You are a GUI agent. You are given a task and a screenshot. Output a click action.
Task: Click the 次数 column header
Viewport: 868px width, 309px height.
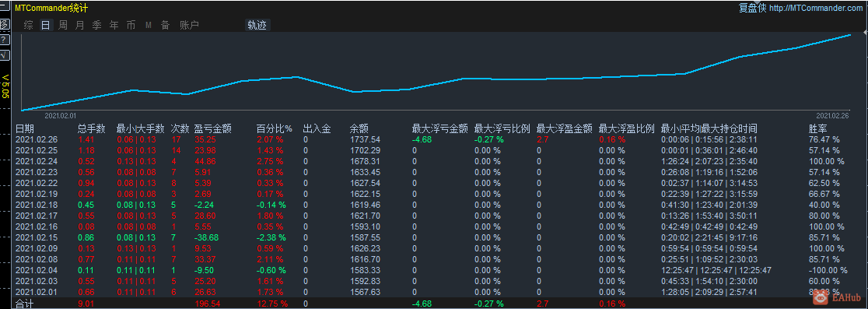(180, 128)
